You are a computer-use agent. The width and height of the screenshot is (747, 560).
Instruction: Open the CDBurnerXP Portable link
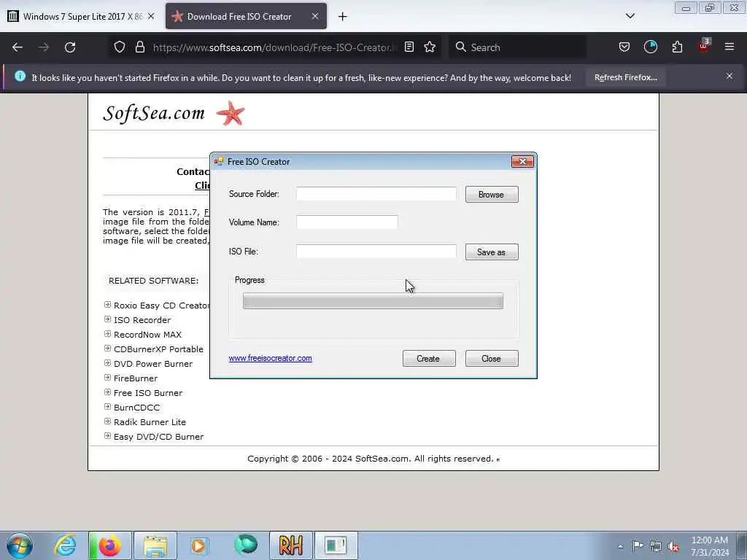click(x=158, y=349)
